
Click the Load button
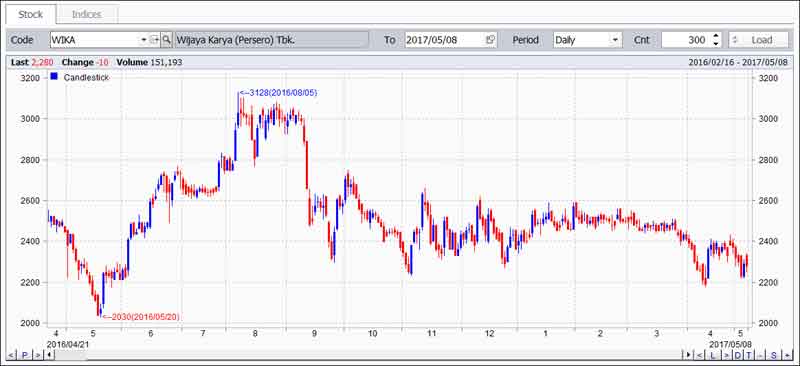(x=759, y=40)
